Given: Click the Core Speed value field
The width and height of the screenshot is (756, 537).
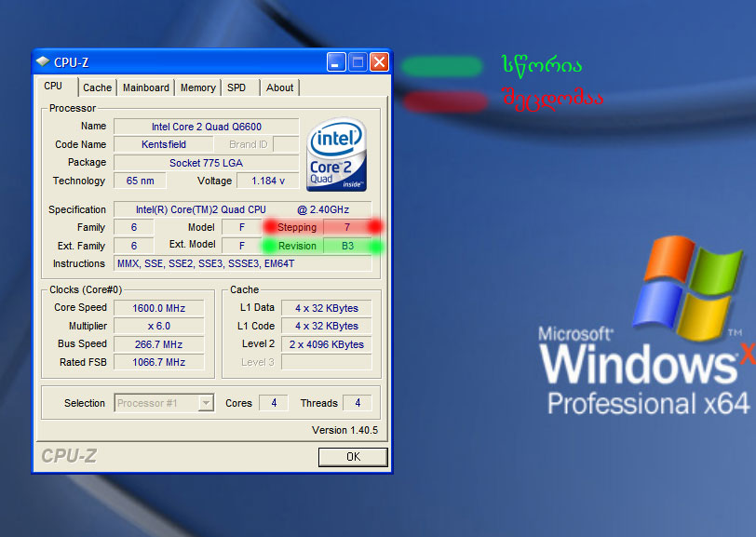Looking at the screenshot, I should pyautogui.click(x=158, y=308).
